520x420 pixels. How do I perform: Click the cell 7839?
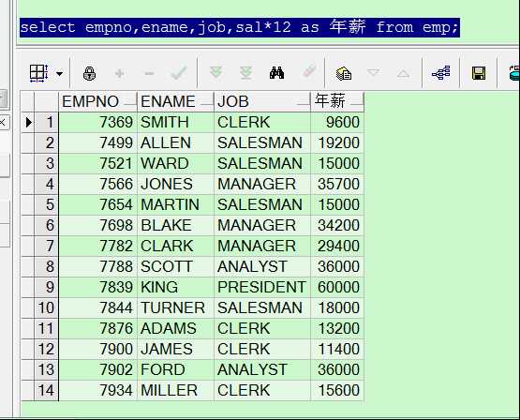[97, 287]
